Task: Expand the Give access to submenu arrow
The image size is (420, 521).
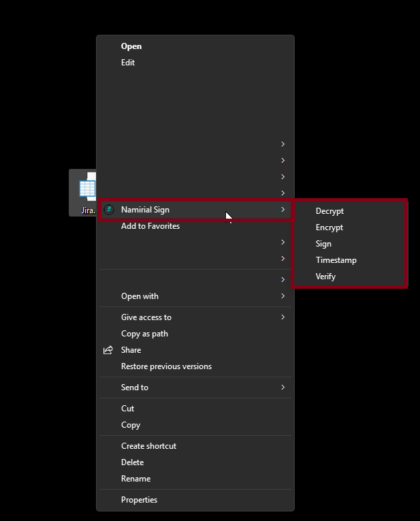Action: click(282, 317)
